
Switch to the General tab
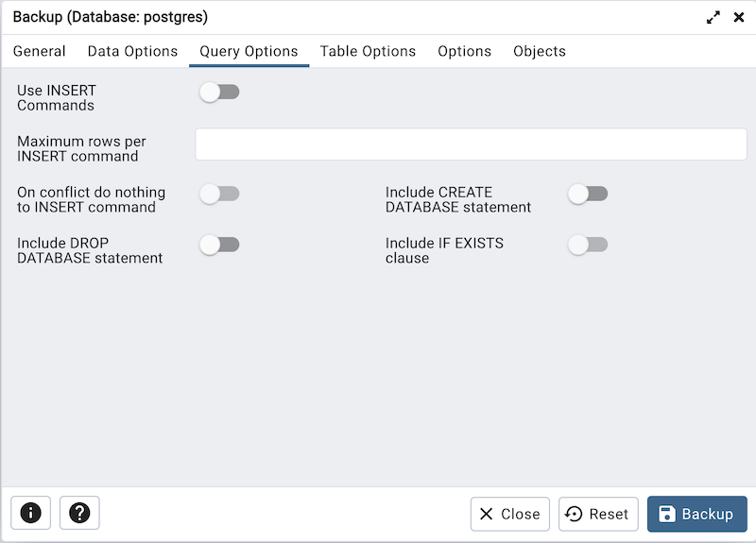tap(40, 52)
